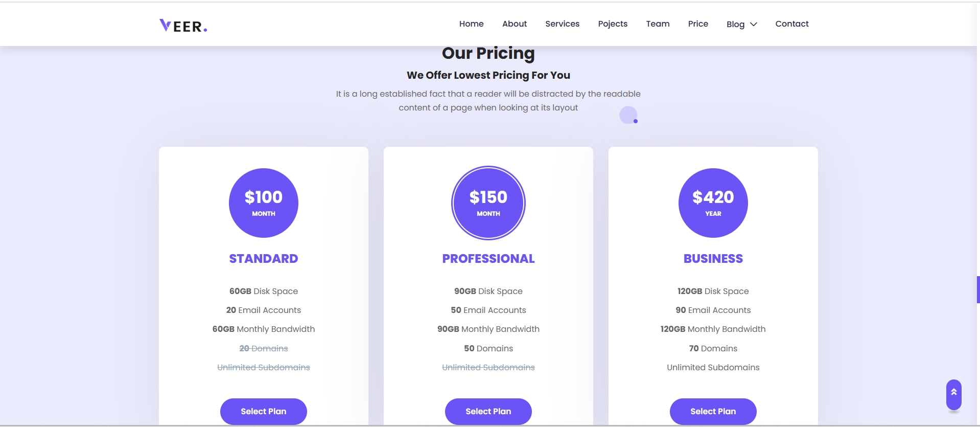Select Plan under the Business package

point(713,411)
